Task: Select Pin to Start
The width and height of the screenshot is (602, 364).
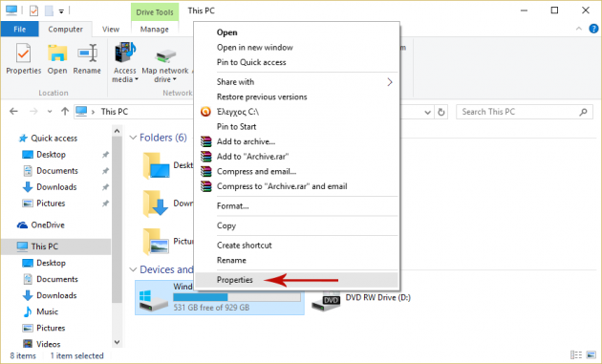Action: tap(296, 127)
